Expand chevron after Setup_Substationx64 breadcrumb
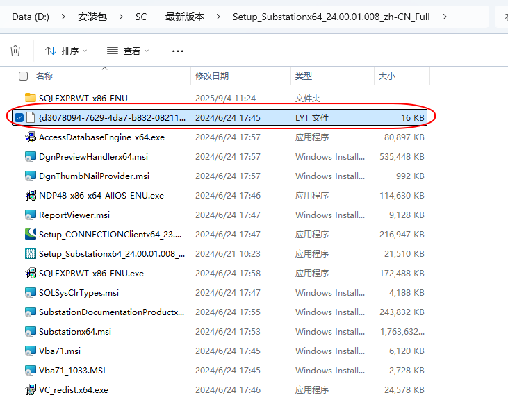 445,17
